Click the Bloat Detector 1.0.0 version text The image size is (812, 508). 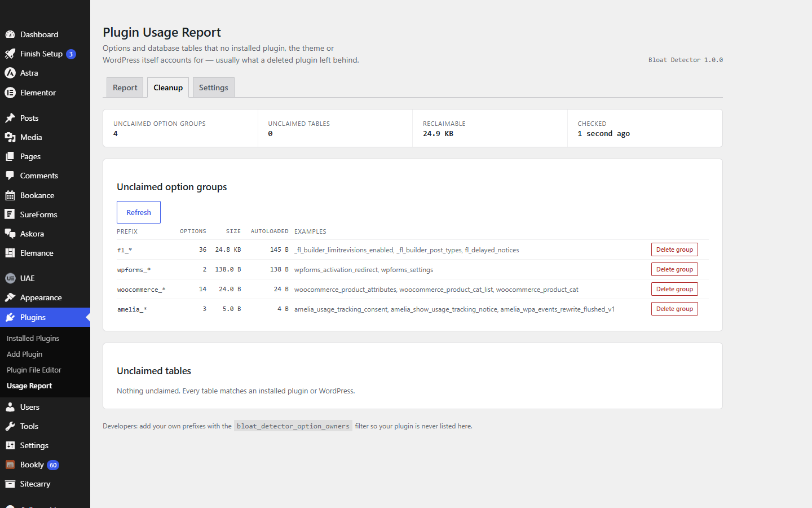(686, 60)
